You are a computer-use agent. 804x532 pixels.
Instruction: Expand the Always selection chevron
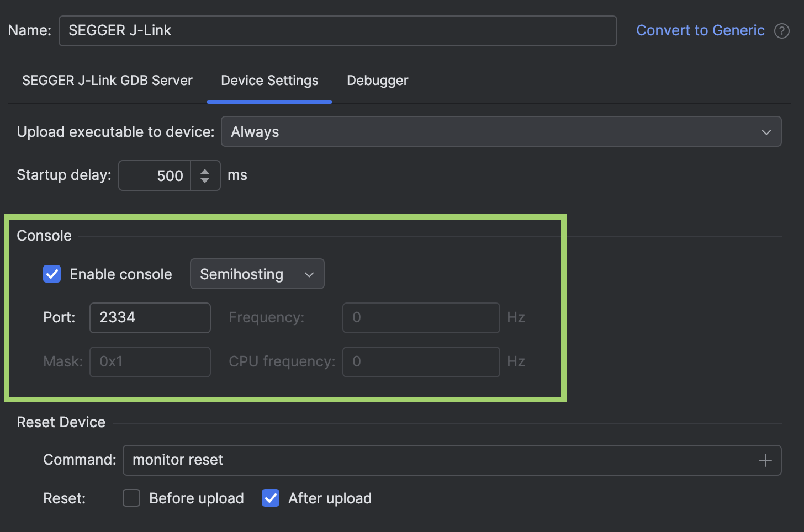click(766, 132)
